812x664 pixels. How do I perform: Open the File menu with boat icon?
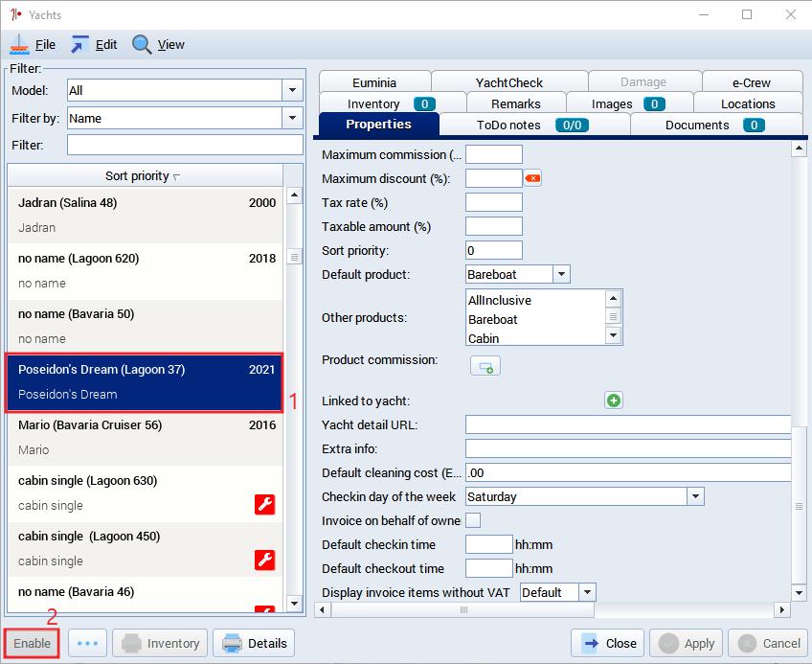pyautogui.click(x=33, y=45)
